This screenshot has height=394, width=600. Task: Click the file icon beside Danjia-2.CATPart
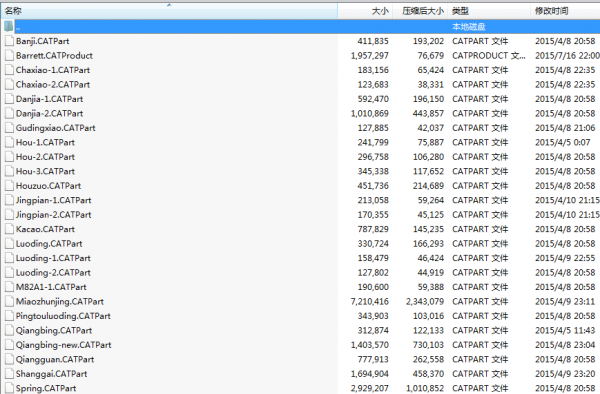pyautogui.click(x=9, y=114)
